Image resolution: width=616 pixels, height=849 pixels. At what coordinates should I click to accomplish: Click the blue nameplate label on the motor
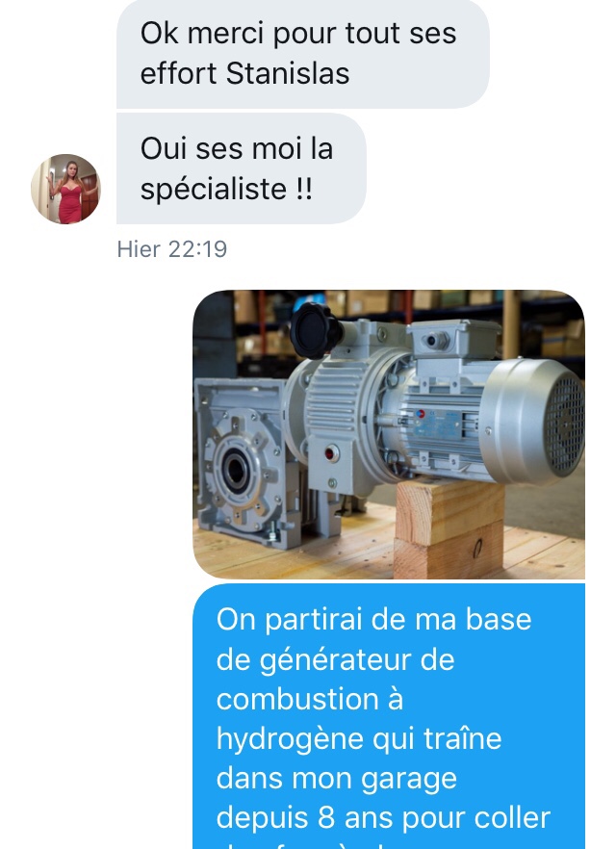pos(437,424)
